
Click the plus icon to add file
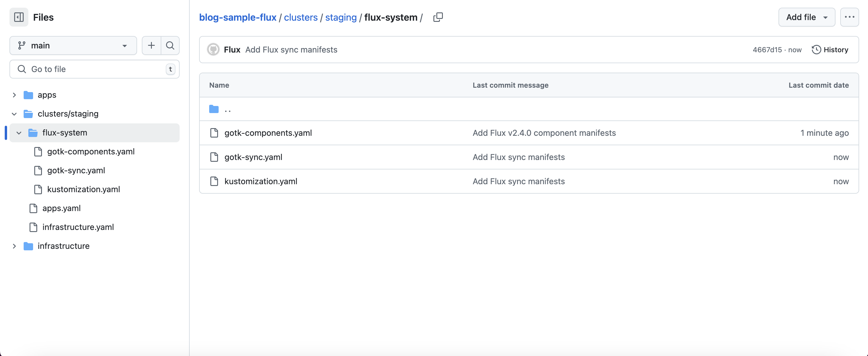(151, 45)
